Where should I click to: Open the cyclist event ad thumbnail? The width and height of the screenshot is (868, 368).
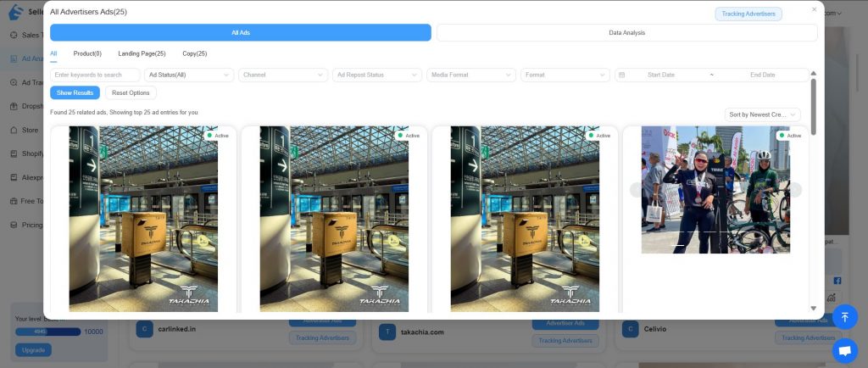click(715, 190)
